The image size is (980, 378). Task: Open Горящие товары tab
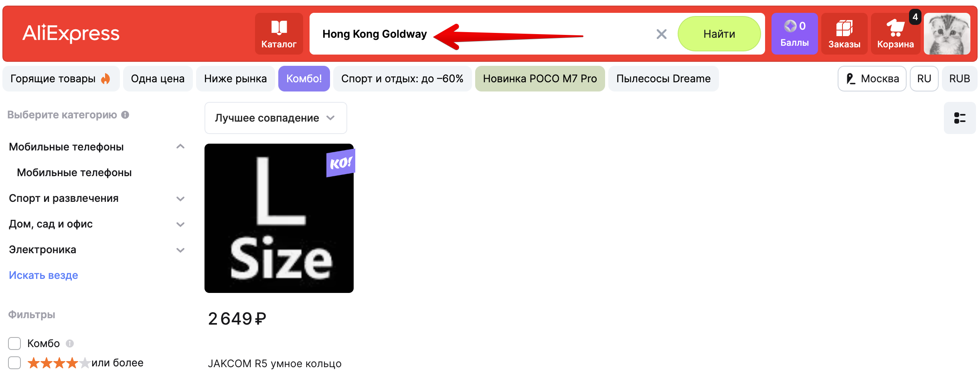point(61,79)
